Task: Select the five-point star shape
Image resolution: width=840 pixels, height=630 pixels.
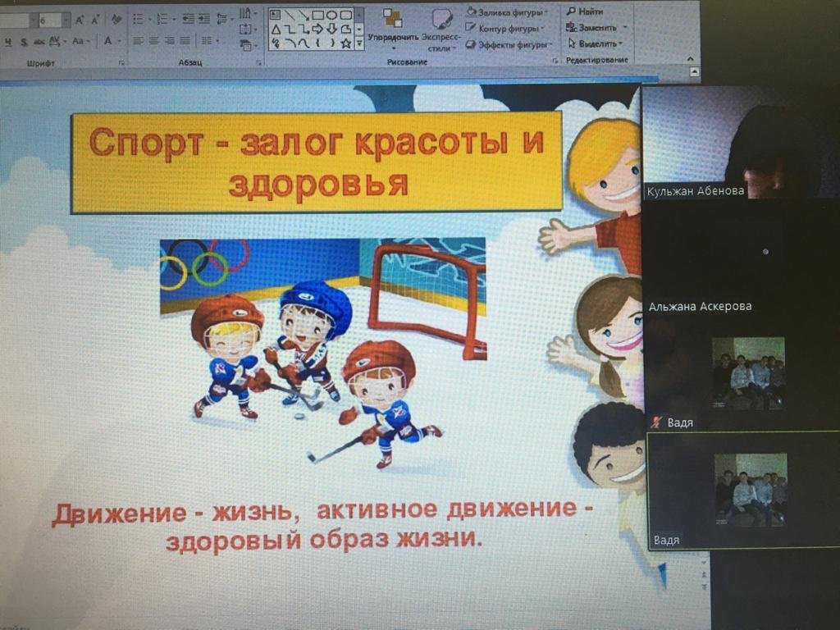Action: click(346, 43)
